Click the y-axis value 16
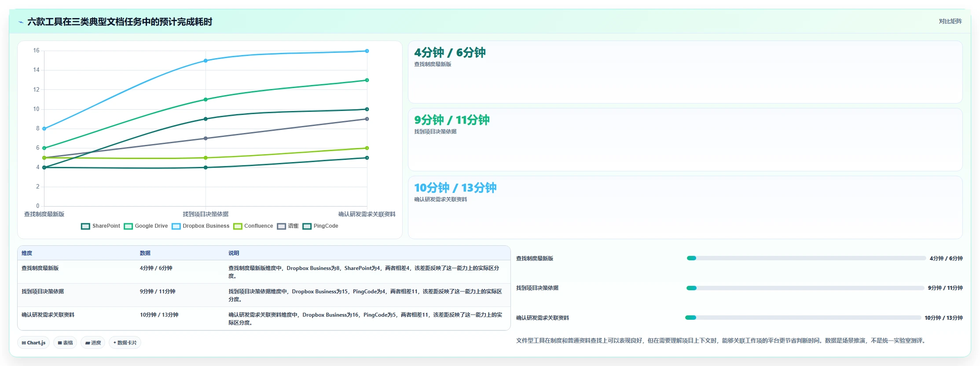Screen dimensions: 980x366 click(x=36, y=51)
